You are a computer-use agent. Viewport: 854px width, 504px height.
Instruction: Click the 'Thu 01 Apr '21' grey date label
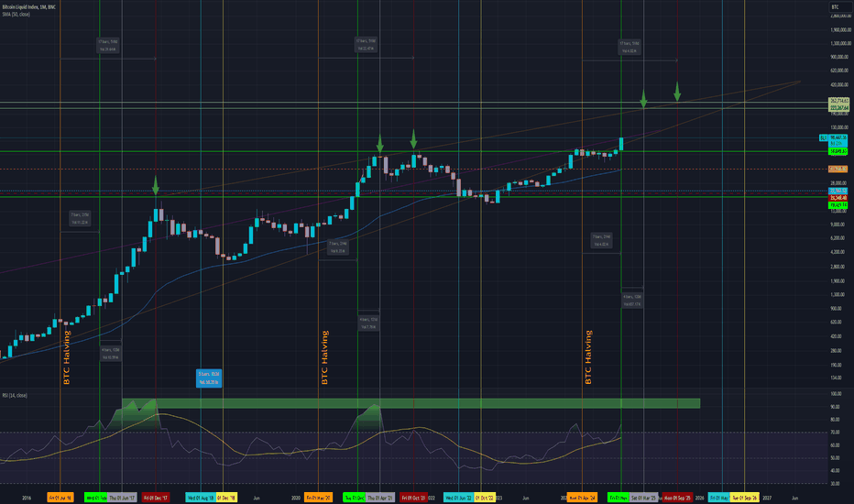click(380, 498)
